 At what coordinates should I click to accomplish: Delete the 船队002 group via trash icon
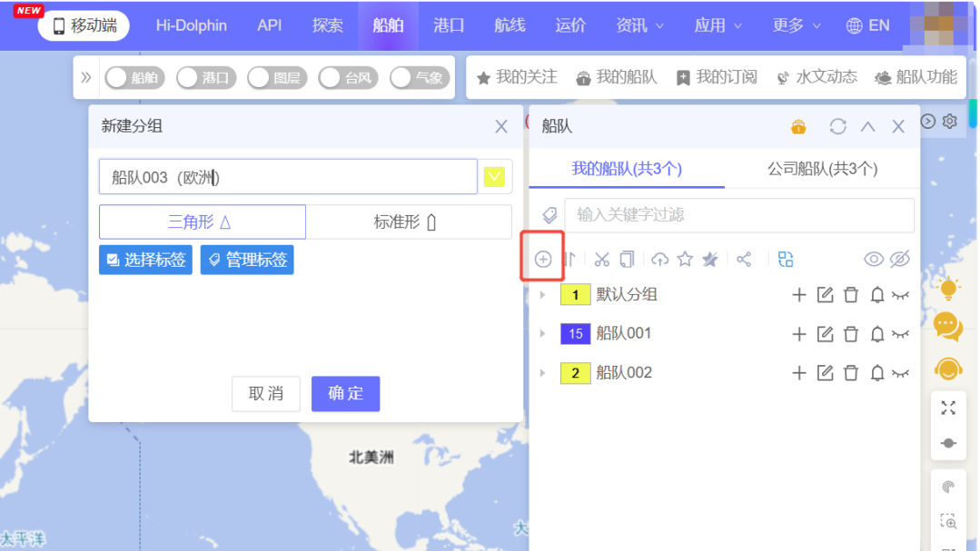tap(851, 373)
